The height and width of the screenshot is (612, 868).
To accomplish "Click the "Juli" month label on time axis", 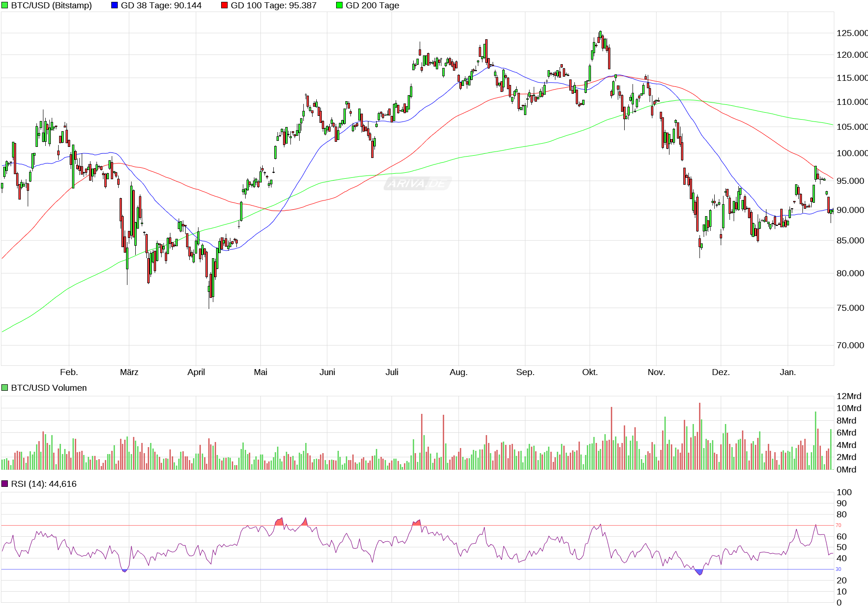I will (x=392, y=372).
